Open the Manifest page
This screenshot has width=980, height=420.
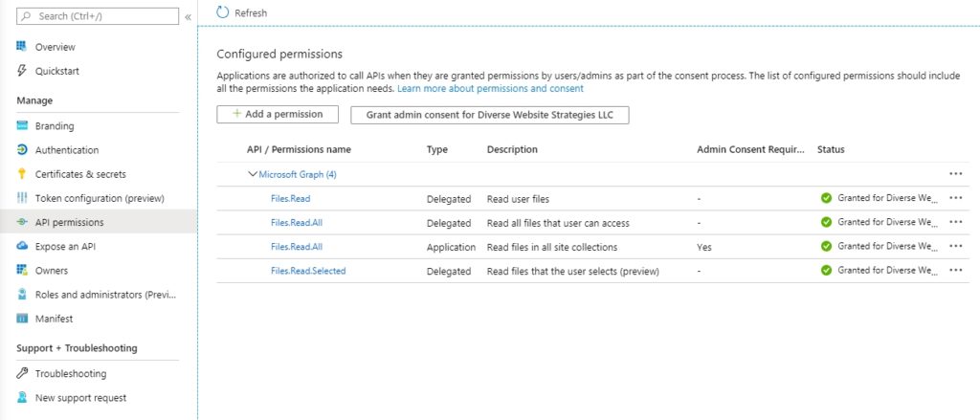[x=54, y=319]
